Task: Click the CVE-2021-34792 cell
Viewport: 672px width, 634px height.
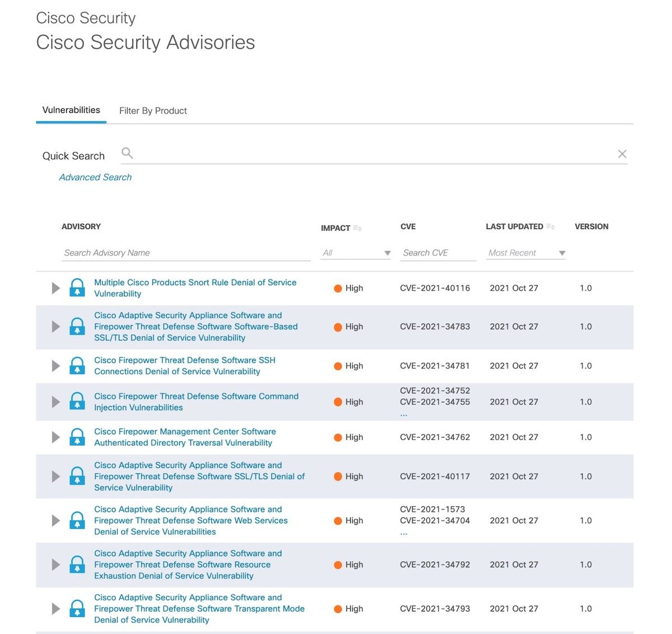Action: click(x=435, y=565)
